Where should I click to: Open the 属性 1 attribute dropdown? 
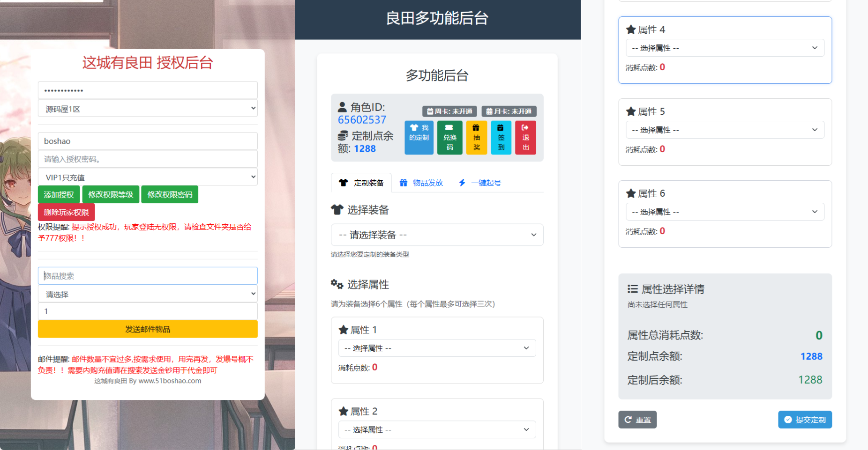437,348
